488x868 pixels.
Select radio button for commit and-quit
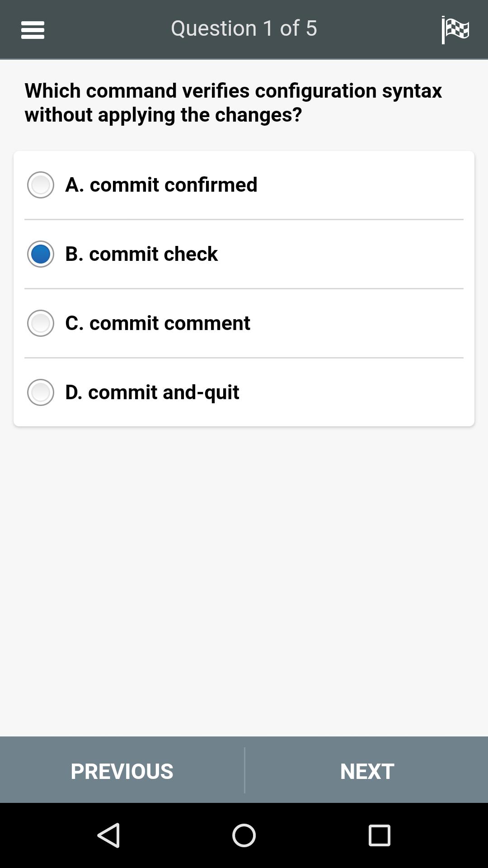41,392
